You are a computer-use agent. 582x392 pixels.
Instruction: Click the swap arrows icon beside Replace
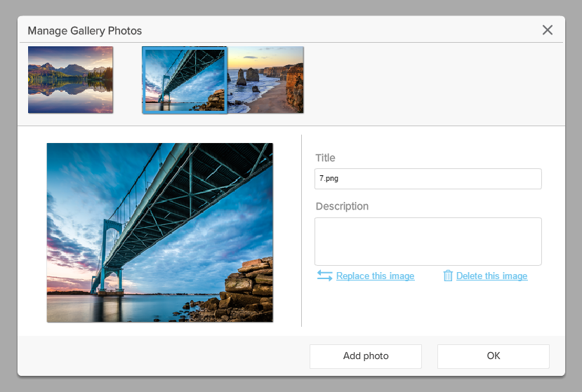click(324, 276)
